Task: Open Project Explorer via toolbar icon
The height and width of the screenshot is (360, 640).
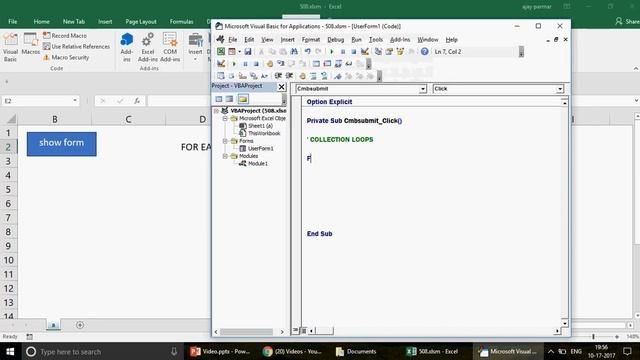Action: (x=378, y=51)
